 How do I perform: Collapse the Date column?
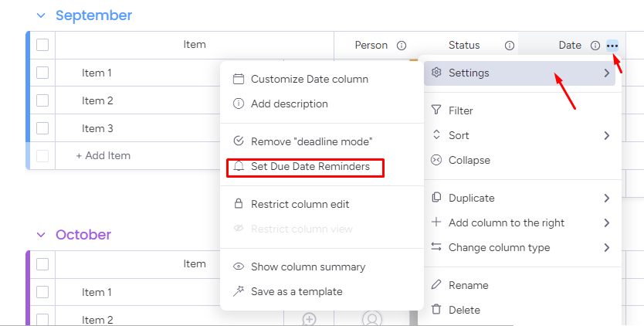[469, 160]
